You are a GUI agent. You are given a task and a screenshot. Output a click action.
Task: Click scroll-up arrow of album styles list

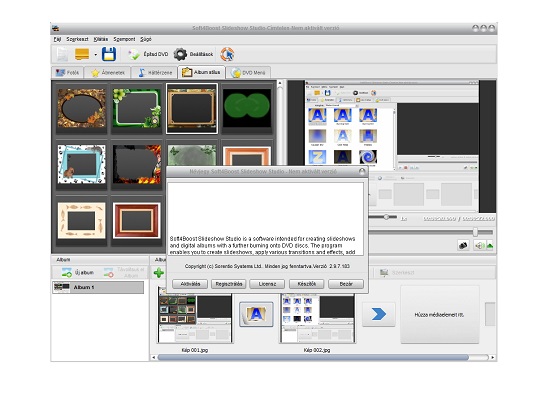point(280,83)
